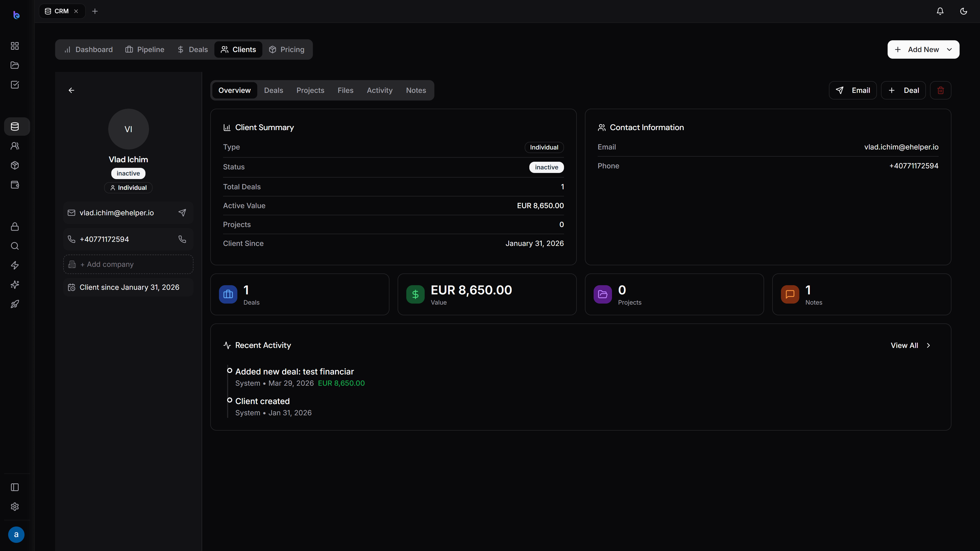This screenshot has height=551, width=980.
Task: Click the phone number in Contact Information
Action: click(x=914, y=166)
